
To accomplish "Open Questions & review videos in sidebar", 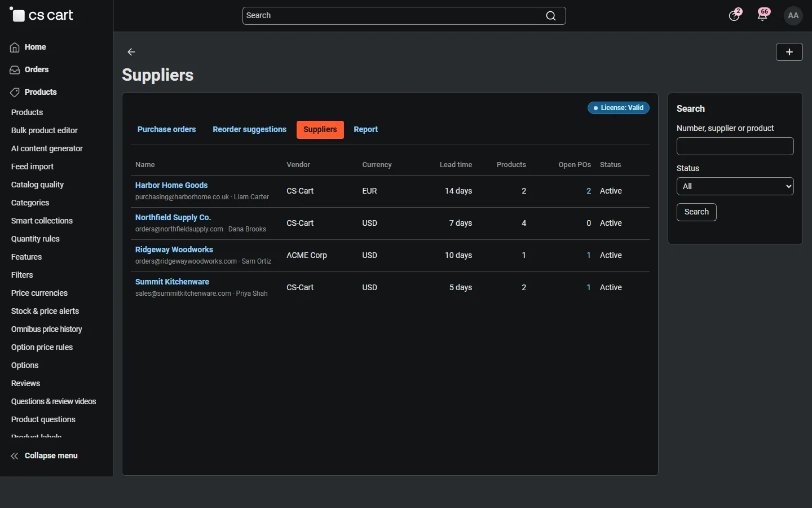I will coord(54,401).
